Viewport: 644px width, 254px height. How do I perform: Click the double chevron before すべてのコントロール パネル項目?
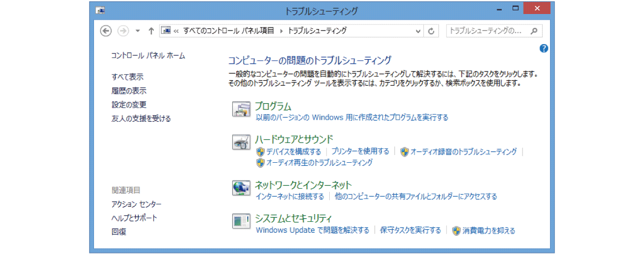pyautogui.click(x=176, y=31)
